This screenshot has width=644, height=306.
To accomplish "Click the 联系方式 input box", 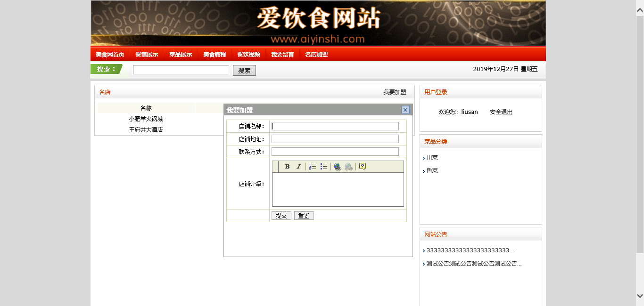I will [335, 152].
